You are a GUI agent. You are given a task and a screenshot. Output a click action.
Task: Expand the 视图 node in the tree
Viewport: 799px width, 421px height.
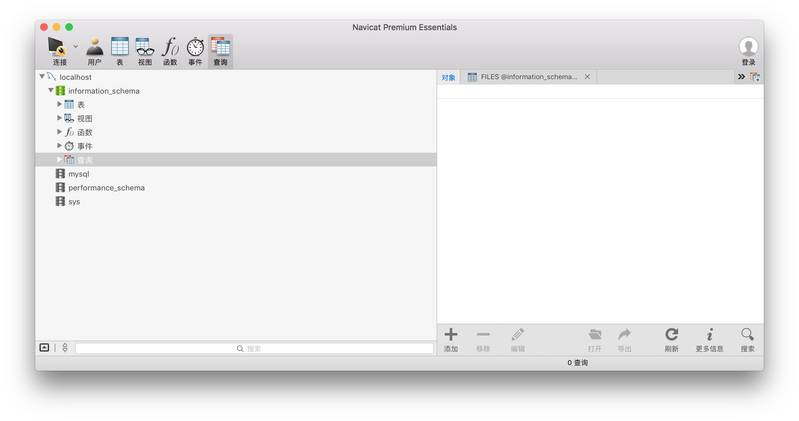(x=59, y=118)
